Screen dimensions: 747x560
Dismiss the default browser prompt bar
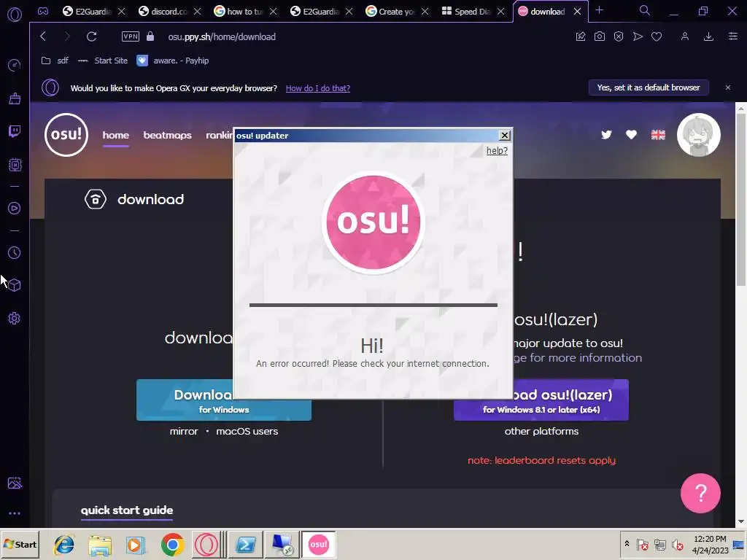pos(728,87)
